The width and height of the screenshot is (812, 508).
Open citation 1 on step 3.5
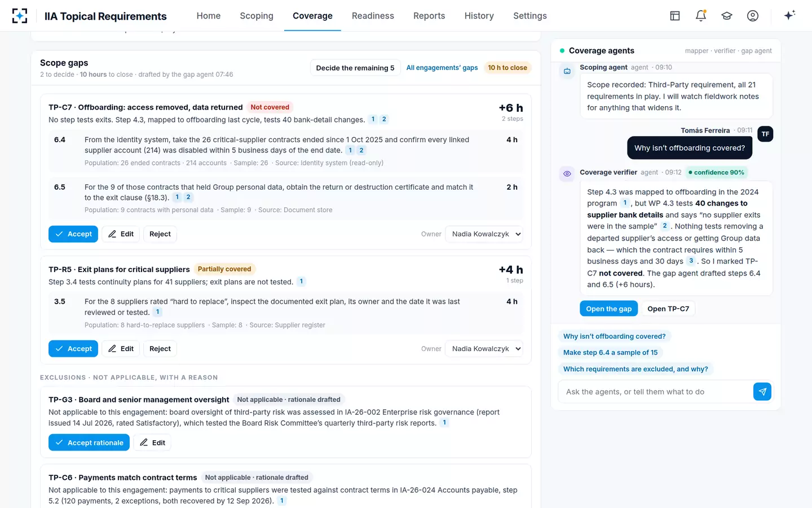[x=158, y=312]
